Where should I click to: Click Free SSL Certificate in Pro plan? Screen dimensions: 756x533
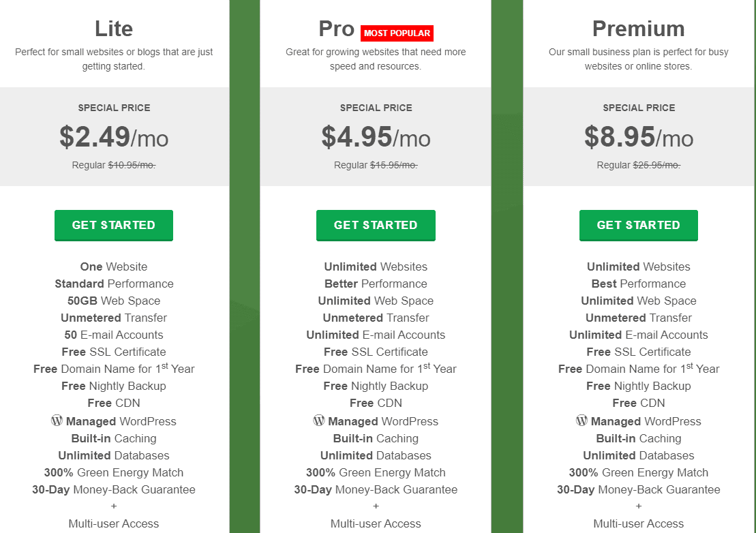pos(376,352)
